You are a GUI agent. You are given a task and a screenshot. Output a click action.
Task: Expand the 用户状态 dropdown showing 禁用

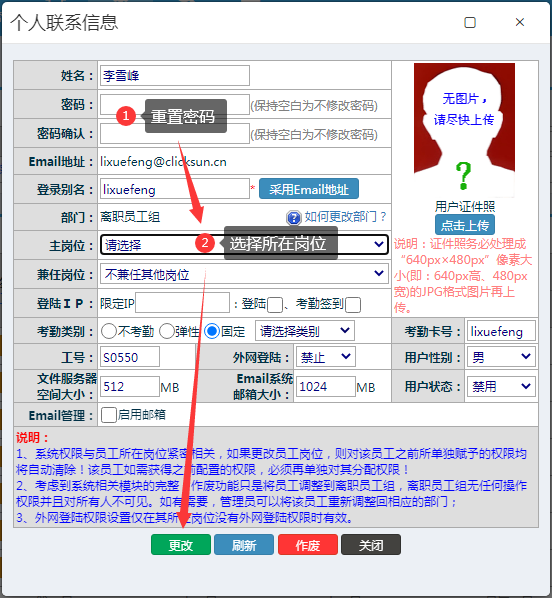pyautogui.click(x=501, y=387)
